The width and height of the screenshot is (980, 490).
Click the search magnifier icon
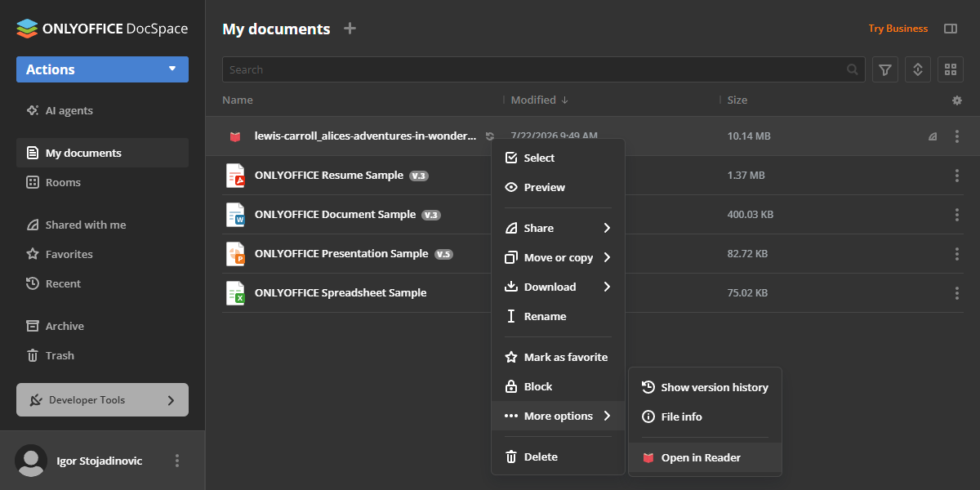click(x=853, y=69)
